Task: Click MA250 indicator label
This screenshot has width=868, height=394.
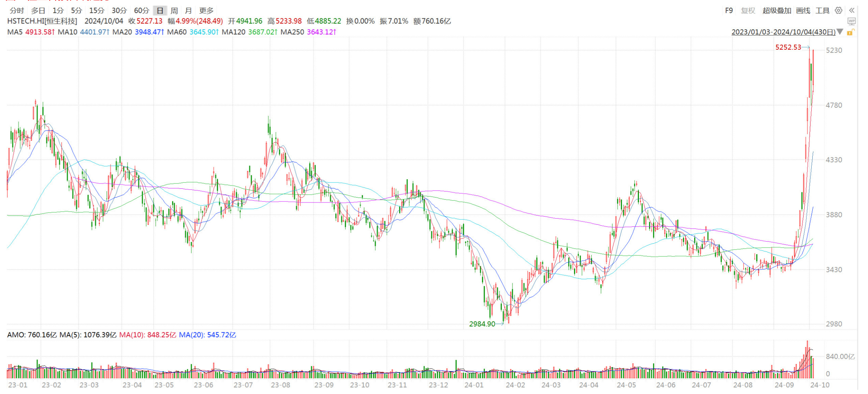Action: 292,32
